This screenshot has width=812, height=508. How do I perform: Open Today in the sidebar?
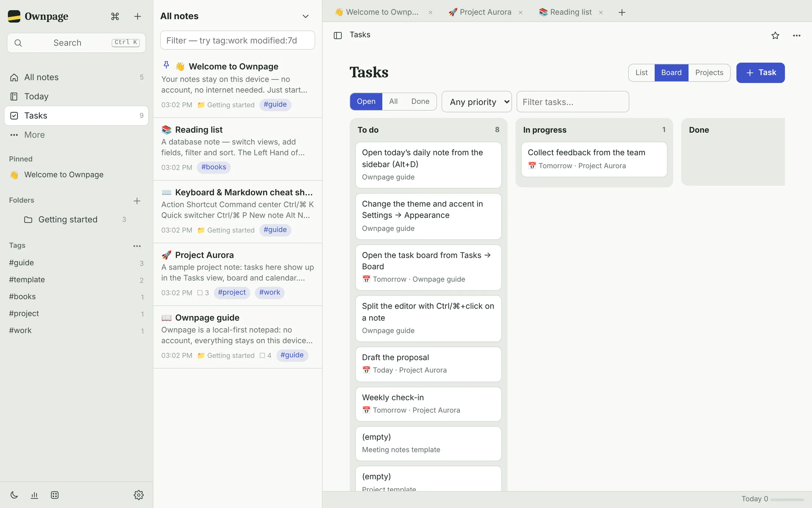click(x=76, y=96)
